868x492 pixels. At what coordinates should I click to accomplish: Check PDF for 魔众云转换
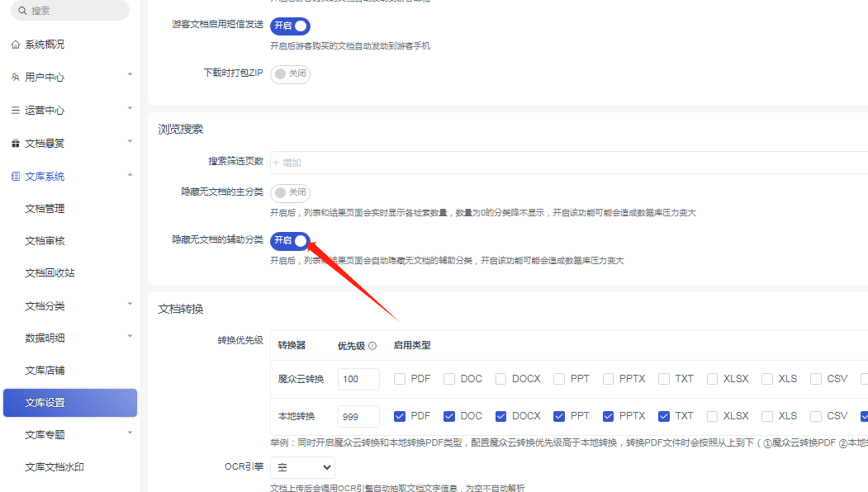point(400,379)
